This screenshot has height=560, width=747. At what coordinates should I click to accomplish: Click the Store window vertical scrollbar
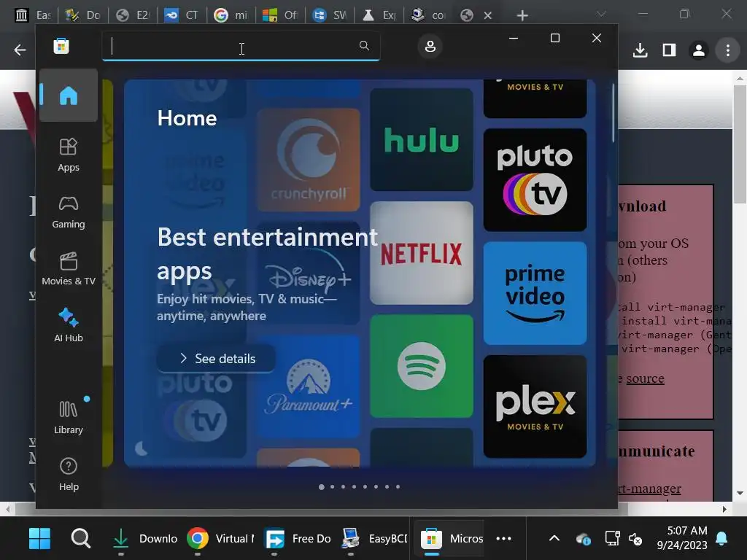pyautogui.click(x=613, y=113)
